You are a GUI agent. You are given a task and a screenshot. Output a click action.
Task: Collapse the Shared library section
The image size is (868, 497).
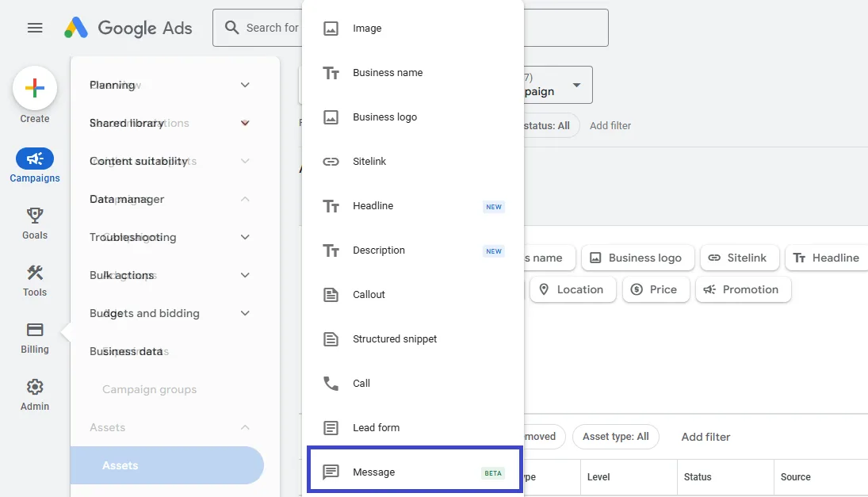tap(166, 123)
